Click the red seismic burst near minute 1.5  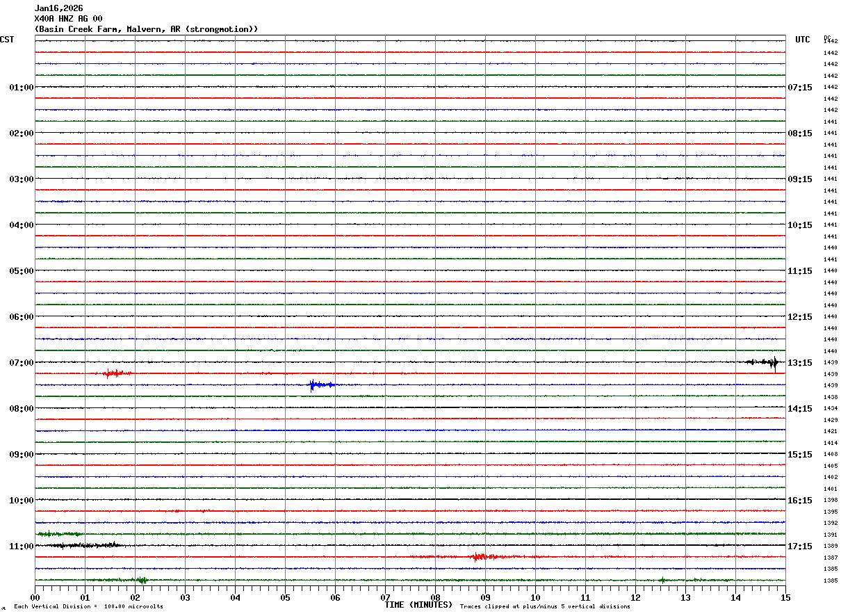[x=114, y=373]
